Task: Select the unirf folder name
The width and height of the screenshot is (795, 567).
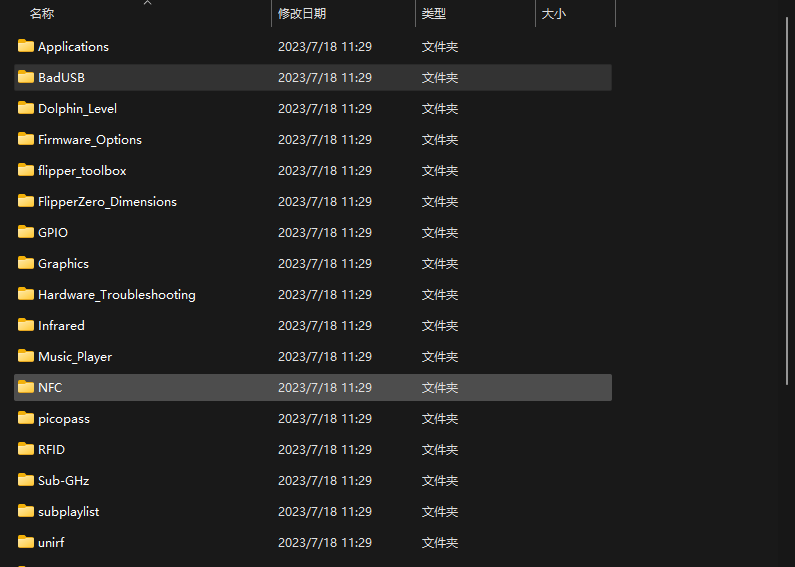Action: (51, 543)
